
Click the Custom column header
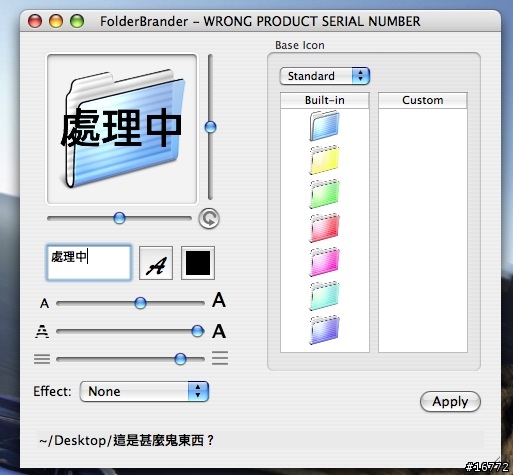pos(423,100)
